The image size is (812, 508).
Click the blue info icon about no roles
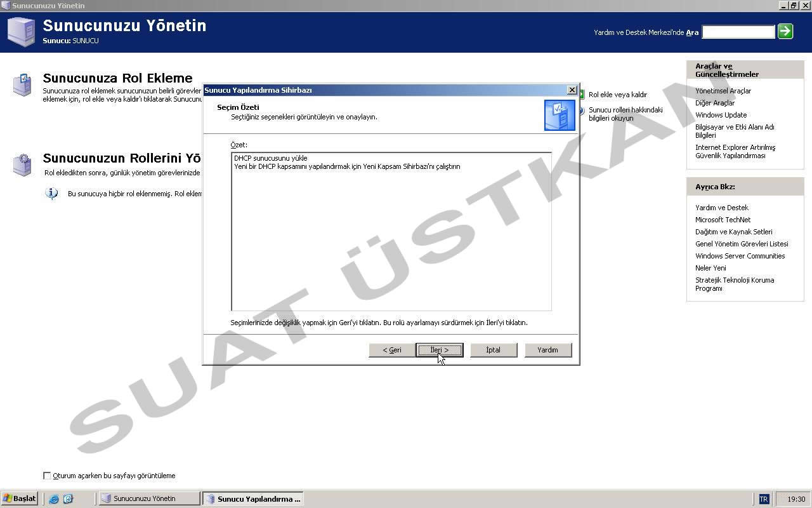[52, 194]
